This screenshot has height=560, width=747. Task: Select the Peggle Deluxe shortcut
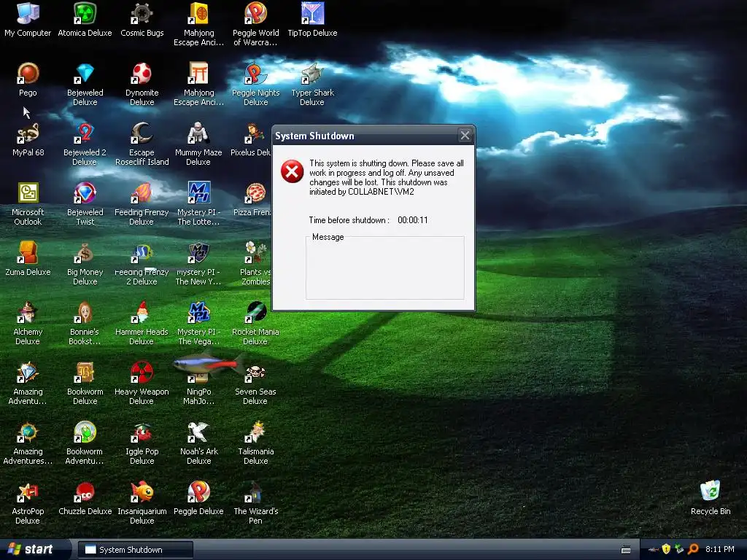[198, 498]
